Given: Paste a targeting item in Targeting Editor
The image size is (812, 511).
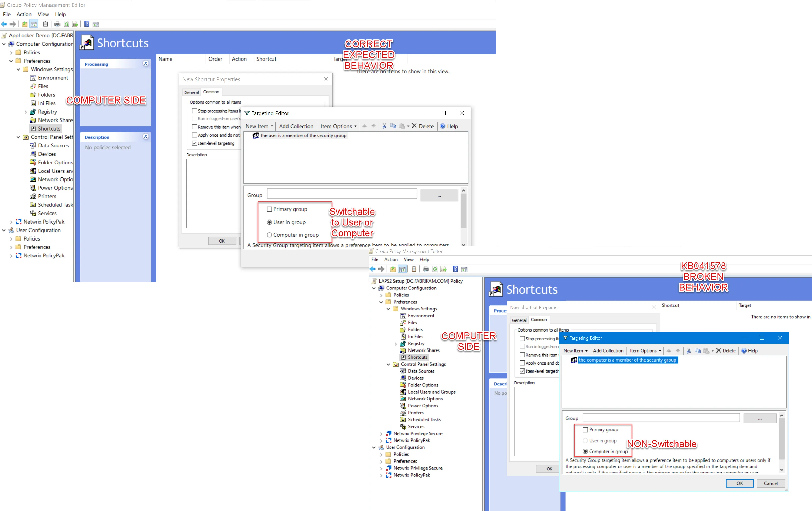Looking at the screenshot, I should [x=401, y=126].
